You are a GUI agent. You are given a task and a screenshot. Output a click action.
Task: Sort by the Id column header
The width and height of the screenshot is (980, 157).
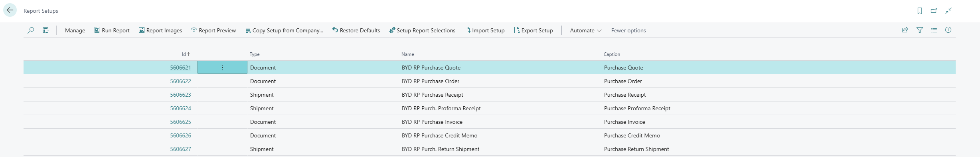186,54
